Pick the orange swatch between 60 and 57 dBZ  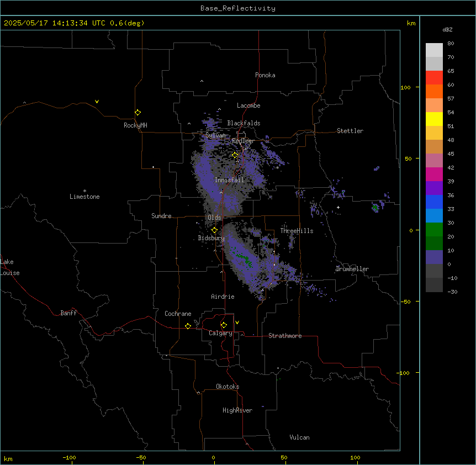click(434, 91)
